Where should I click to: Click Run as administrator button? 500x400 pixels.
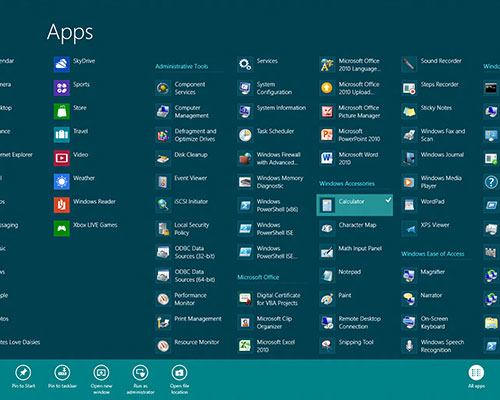140,380
